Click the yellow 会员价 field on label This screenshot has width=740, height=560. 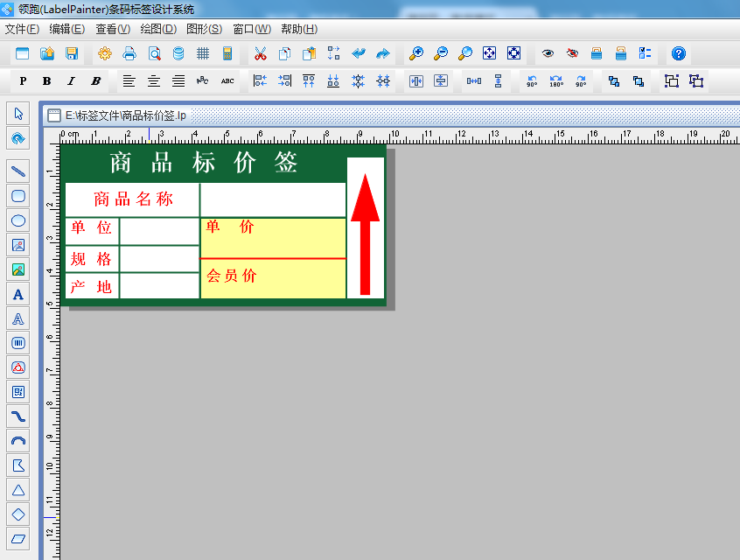click(x=273, y=278)
